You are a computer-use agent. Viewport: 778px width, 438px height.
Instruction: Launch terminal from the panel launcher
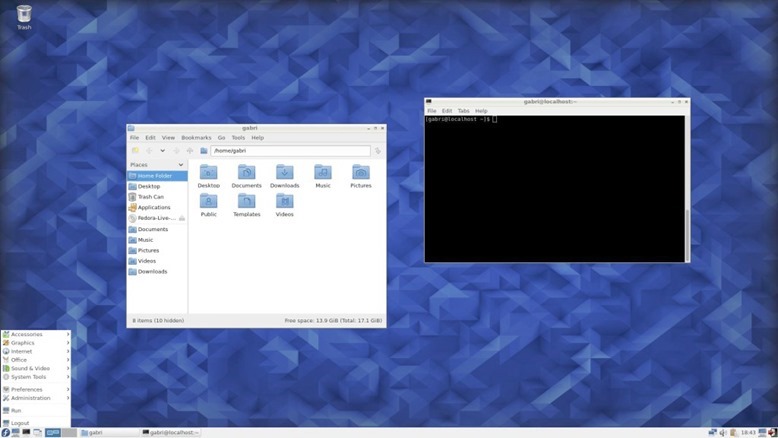(26, 433)
